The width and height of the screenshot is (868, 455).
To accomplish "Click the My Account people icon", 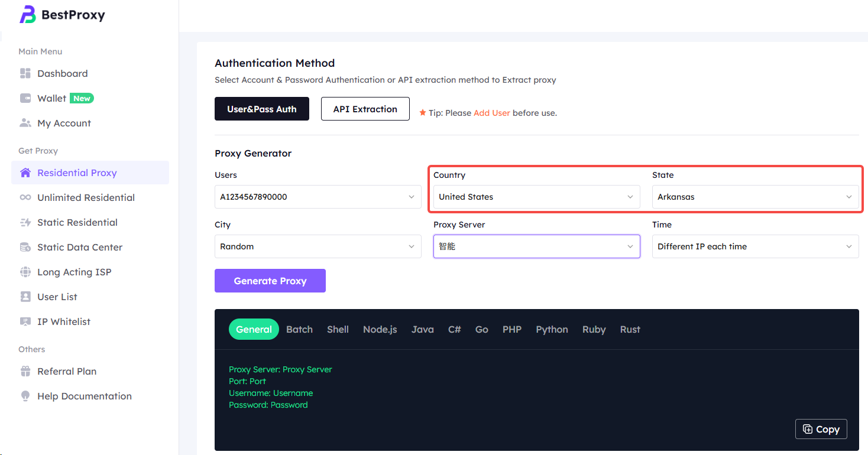I will tap(25, 123).
